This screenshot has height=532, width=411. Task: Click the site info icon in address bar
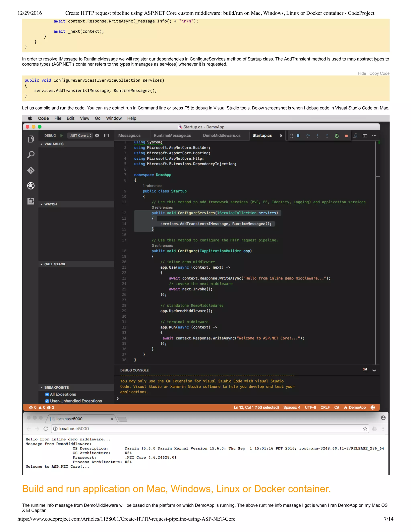[x=55, y=429]
